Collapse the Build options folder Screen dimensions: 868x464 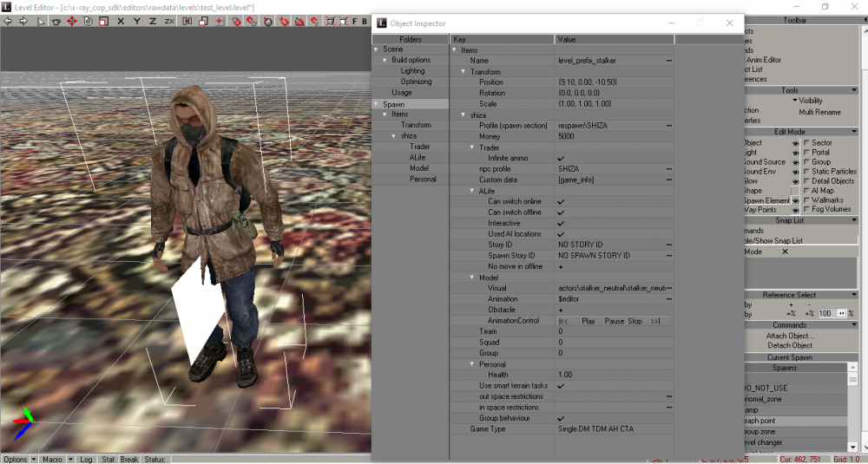tap(385, 60)
